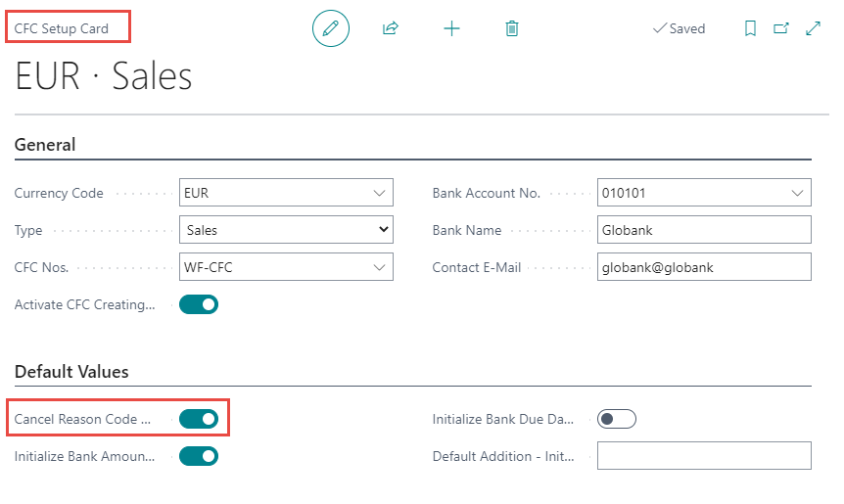
Task: Expand the Currency Code dropdown
Action: 380,193
